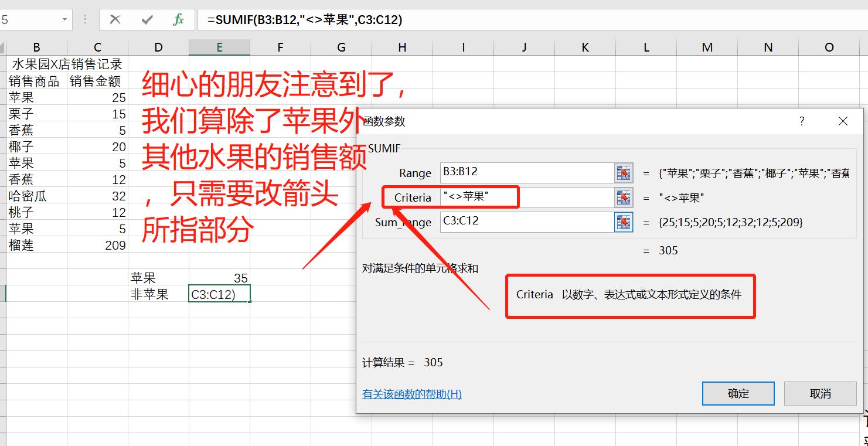Screen dimensions: 868x446
Task: Open Insert Function via the fx icon
Action: pos(179,19)
